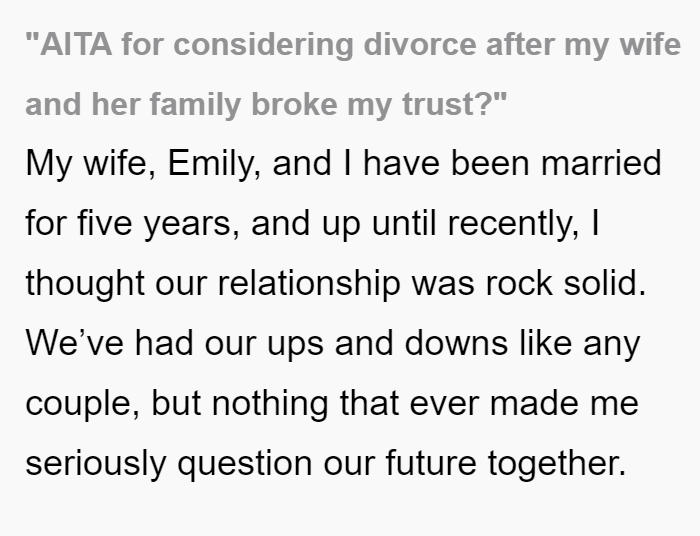Click the word "together" ending the paragraph

[552, 463]
